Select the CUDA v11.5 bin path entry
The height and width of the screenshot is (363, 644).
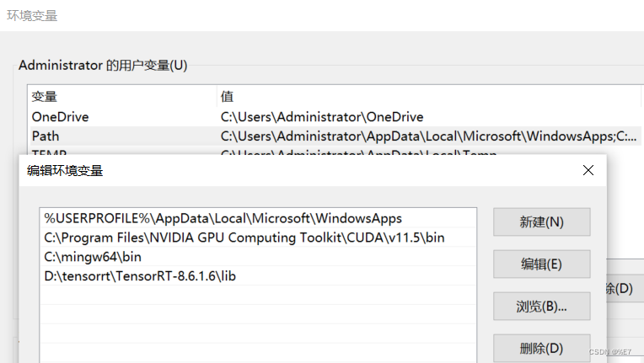pyautogui.click(x=258, y=238)
